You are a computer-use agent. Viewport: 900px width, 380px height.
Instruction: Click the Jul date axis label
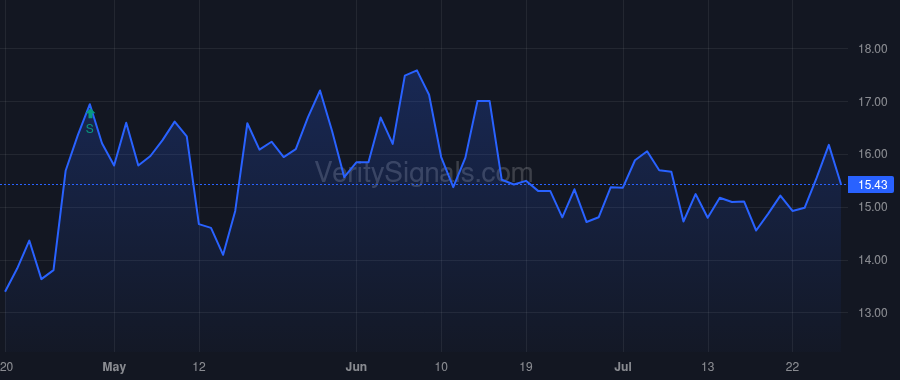pos(623,367)
